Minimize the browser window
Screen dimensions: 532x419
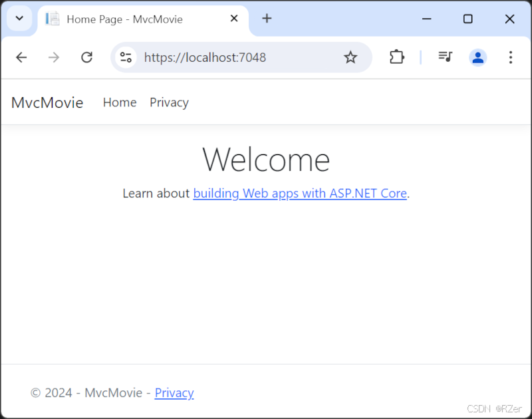426,19
